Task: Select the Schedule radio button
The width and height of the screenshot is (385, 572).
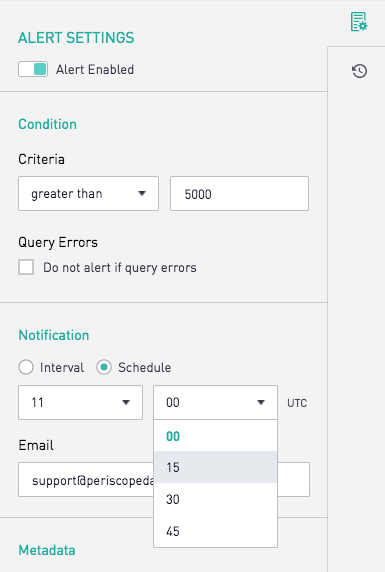Action: [x=104, y=367]
